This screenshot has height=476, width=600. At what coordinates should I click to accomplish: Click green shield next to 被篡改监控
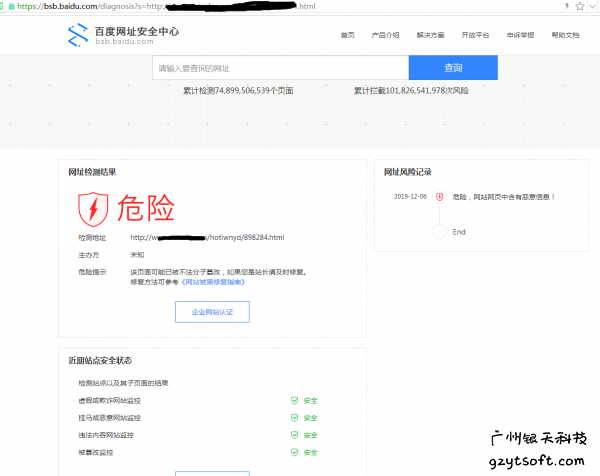tap(294, 452)
